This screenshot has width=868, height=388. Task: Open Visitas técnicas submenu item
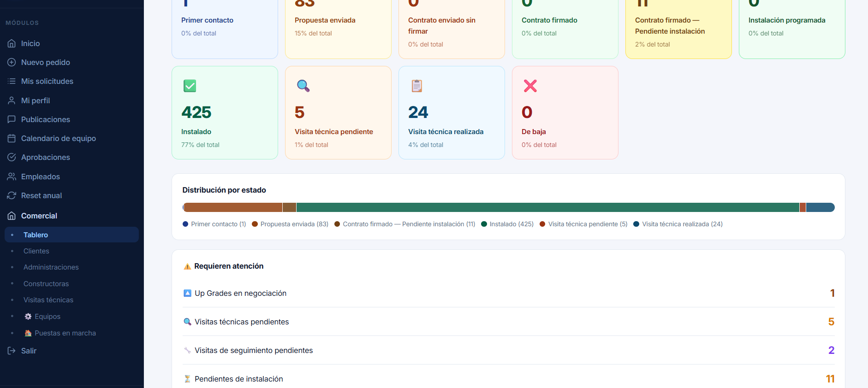[x=71, y=300]
